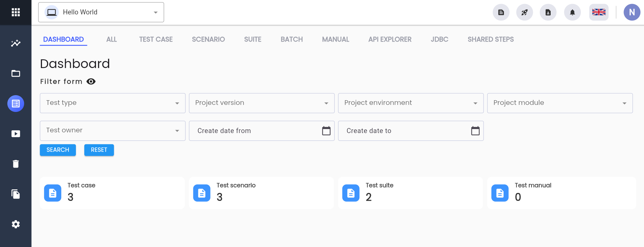Image resolution: width=644 pixels, height=247 pixels.
Task: Open the analytics chart sidebar icon
Action: [x=16, y=43]
